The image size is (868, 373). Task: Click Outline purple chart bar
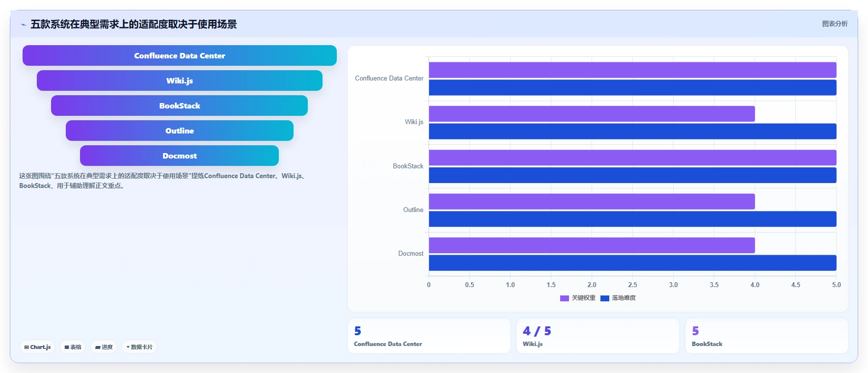(592, 201)
